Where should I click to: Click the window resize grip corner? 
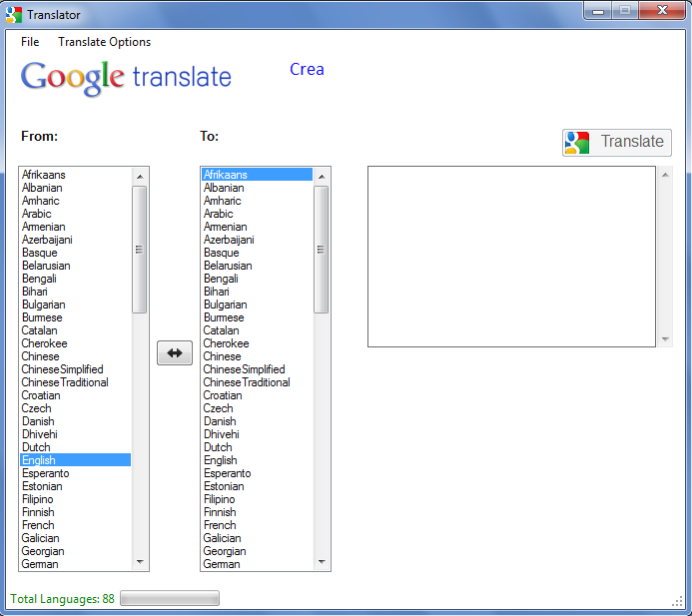tap(677, 603)
